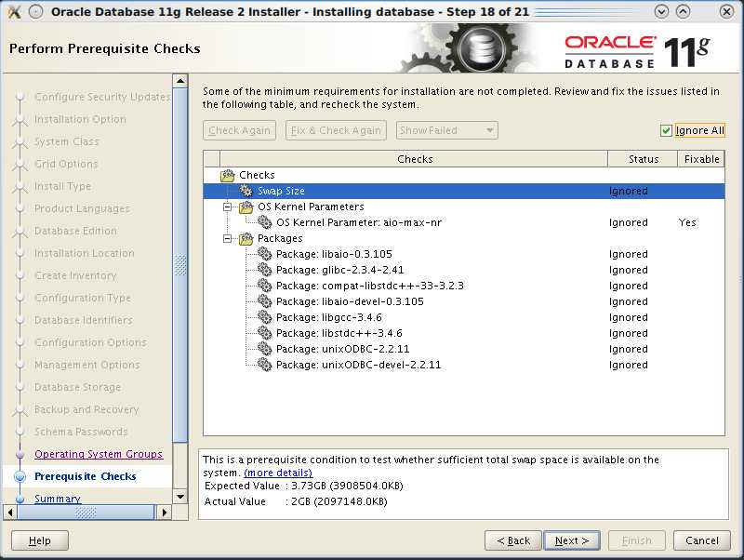The width and height of the screenshot is (744, 560).
Task: Select the Swap Size row
Action: coord(463,191)
